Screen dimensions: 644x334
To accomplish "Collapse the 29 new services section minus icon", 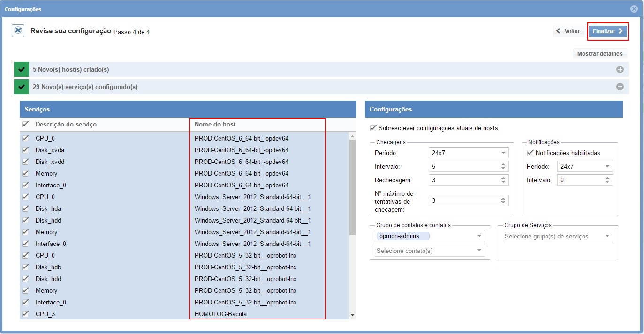I will 620,87.
